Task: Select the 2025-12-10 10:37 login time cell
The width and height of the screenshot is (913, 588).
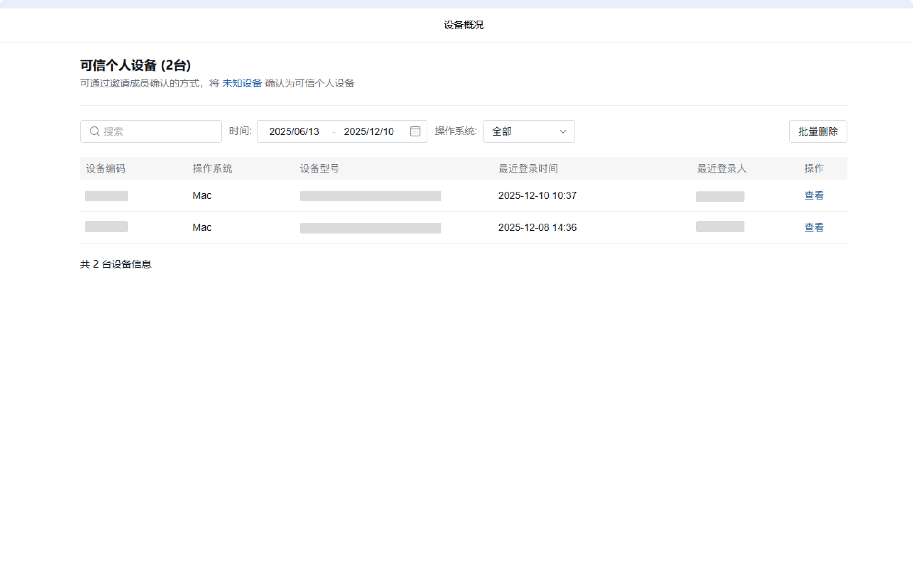Action: (x=537, y=196)
